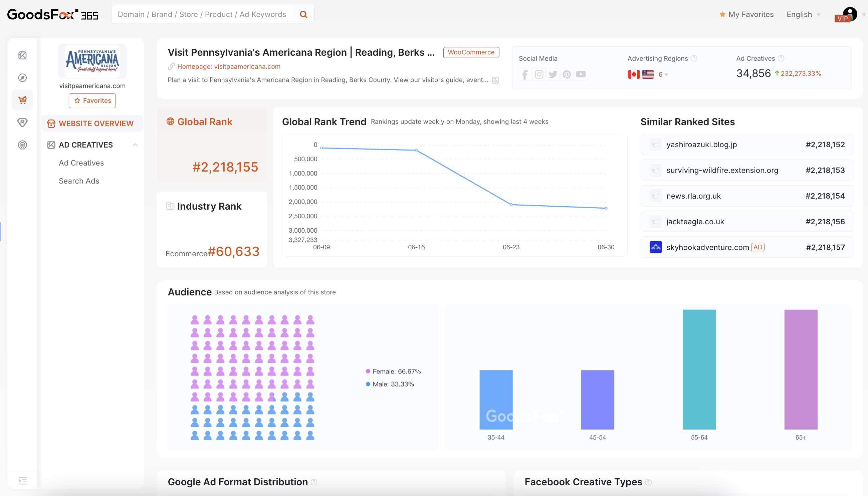
Task: Open the YouTube social media icon
Action: click(581, 74)
